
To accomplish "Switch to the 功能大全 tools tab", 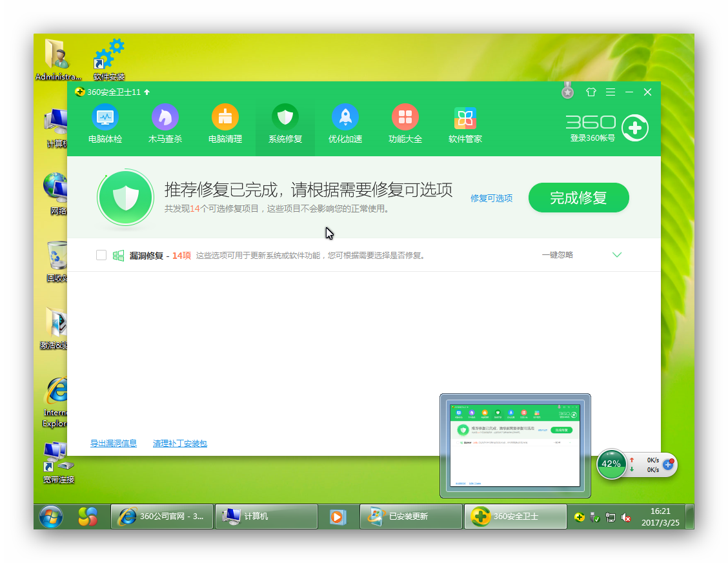I will (405, 123).
